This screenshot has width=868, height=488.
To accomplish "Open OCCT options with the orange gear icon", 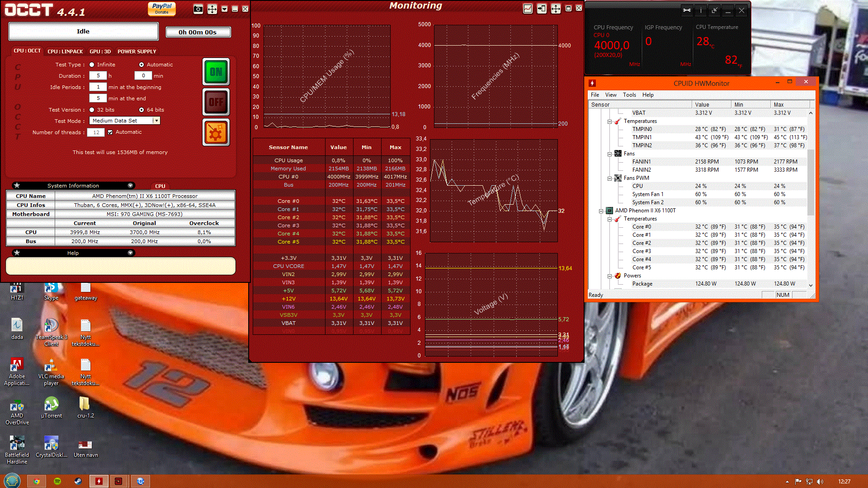I will pyautogui.click(x=216, y=132).
